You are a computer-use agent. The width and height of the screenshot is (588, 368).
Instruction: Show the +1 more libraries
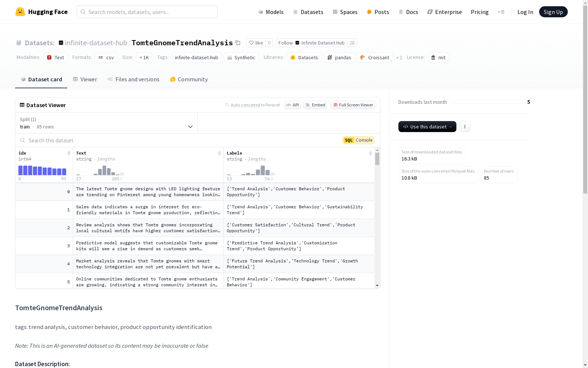pyautogui.click(x=399, y=58)
